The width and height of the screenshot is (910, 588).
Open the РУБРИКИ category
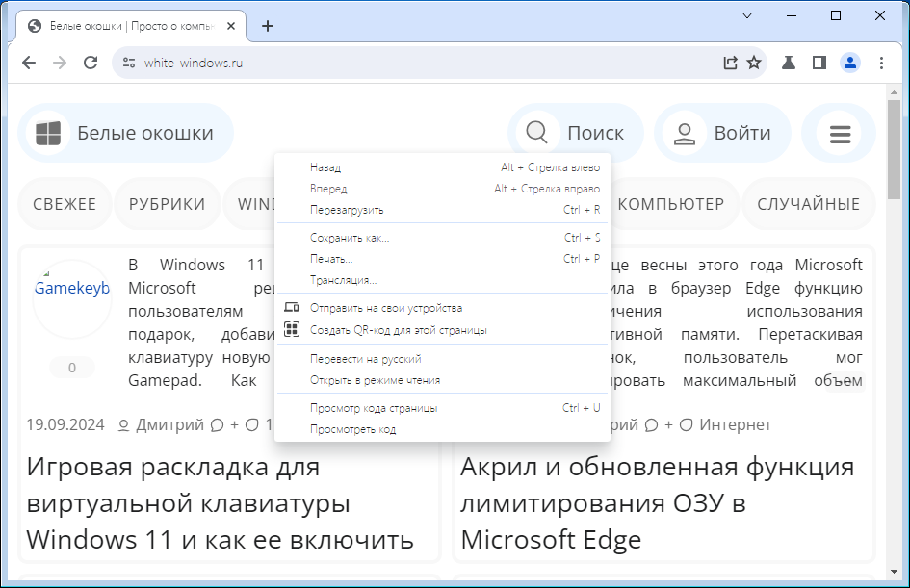[168, 204]
